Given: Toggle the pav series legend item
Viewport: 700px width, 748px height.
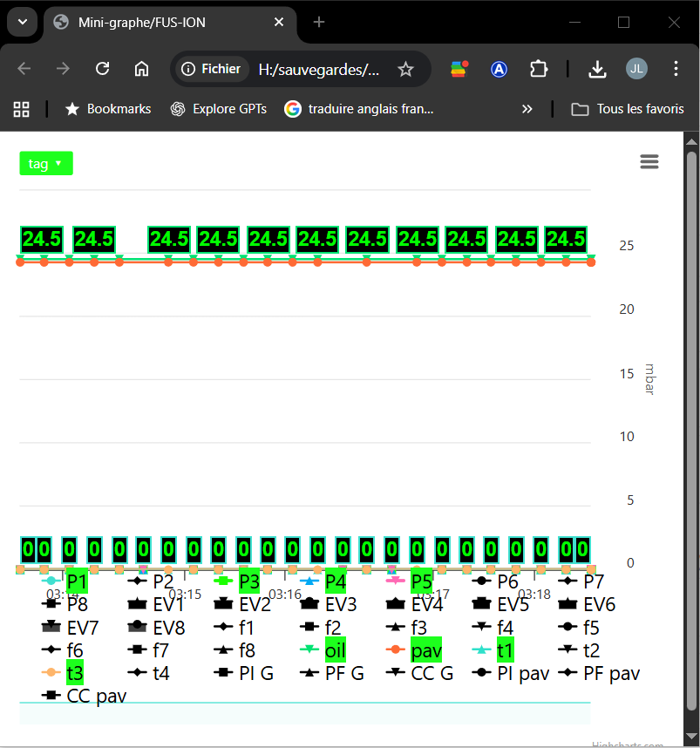Looking at the screenshot, I should click(x=414, y=650).
